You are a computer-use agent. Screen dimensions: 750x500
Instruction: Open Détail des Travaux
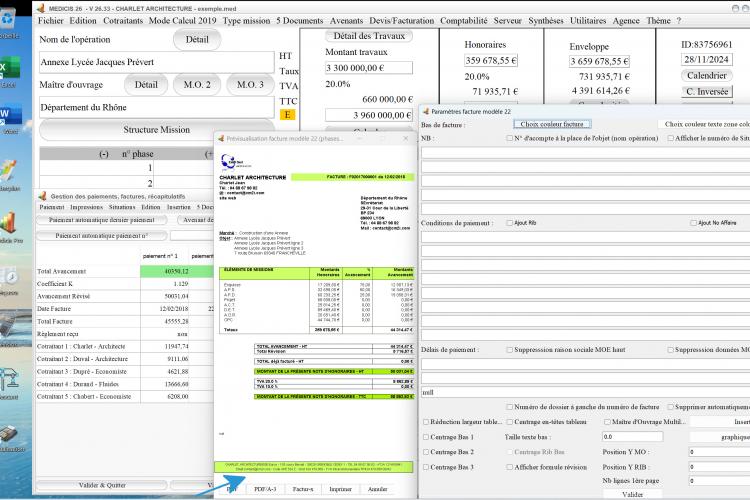pos(369,36)
